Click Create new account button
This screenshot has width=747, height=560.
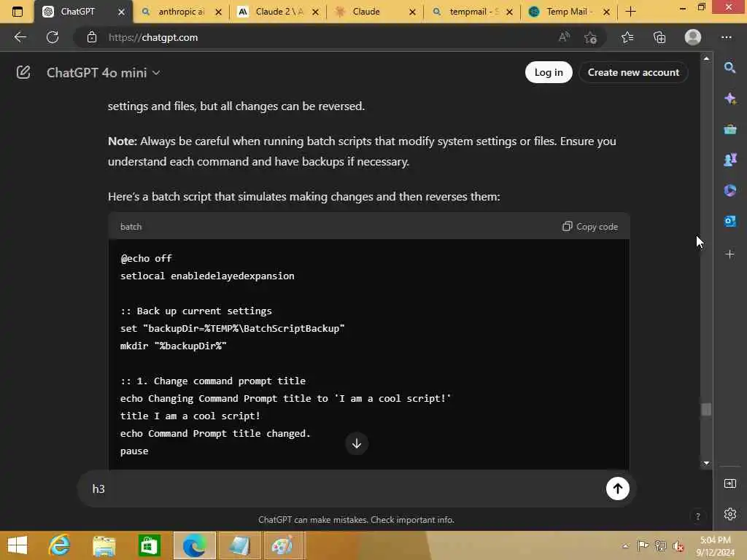click(x=633, y=72)
